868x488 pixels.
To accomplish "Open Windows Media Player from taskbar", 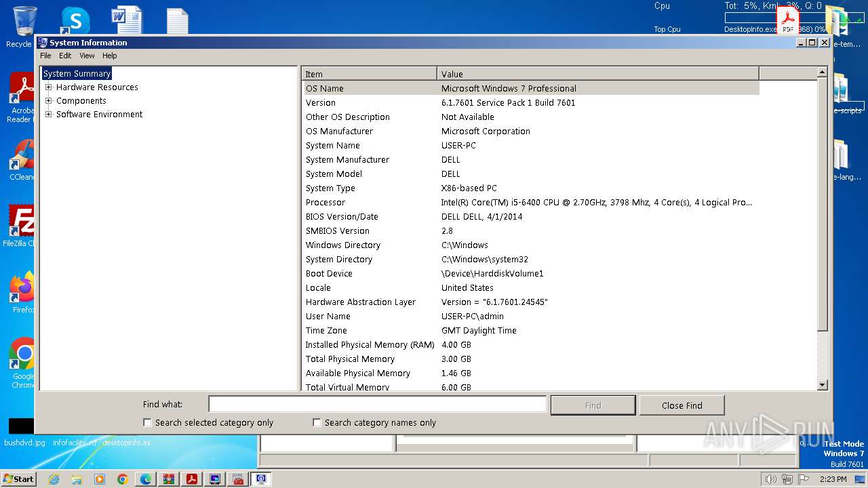I will pos(100,479).
